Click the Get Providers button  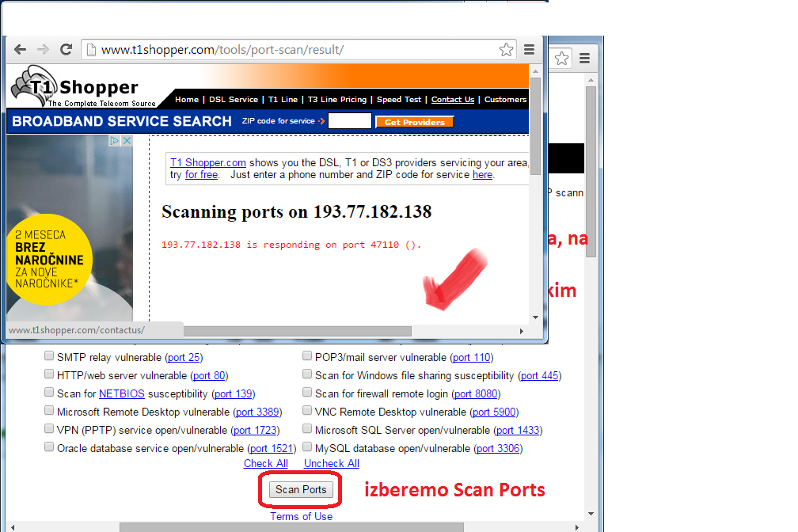click(x=414, y=122)
